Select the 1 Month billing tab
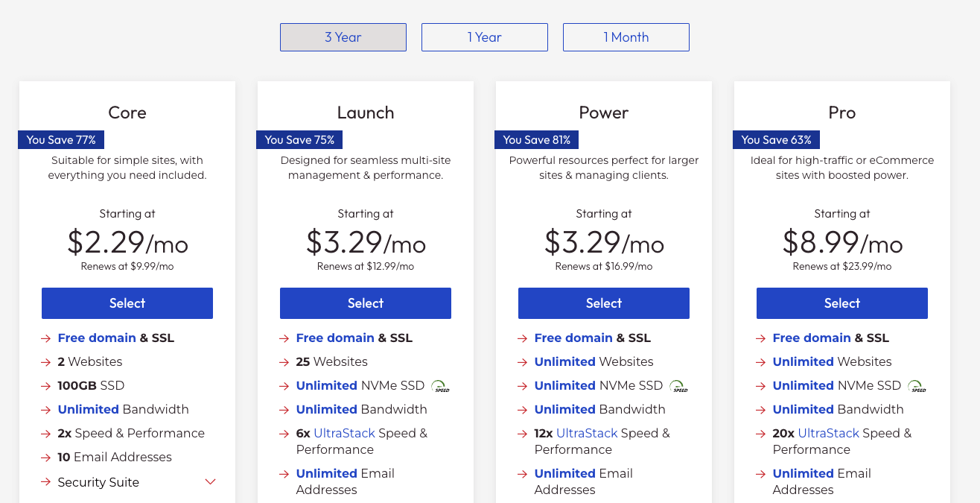 [626, 37]
